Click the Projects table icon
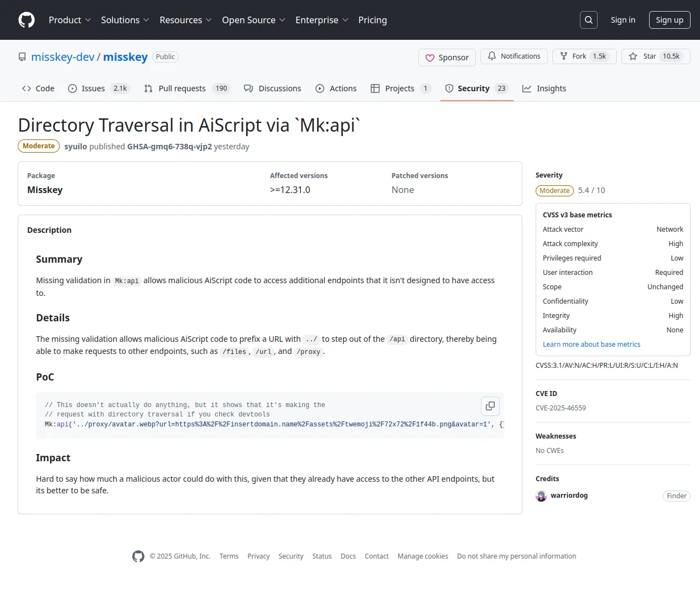 [x=375, y=88]
